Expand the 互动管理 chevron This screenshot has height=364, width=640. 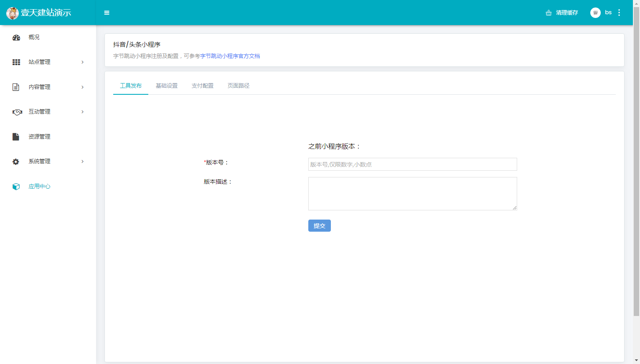coord(82,112)
